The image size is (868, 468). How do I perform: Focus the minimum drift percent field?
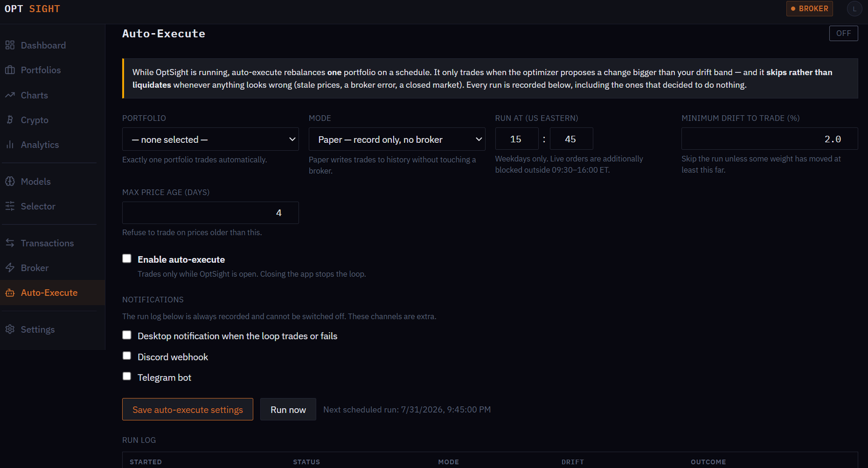[x=770, y=139]
